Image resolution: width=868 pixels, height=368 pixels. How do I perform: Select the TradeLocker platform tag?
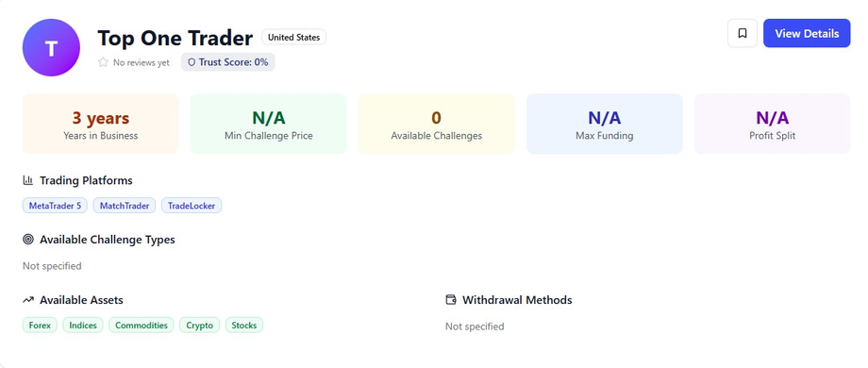(x=192, y=206)
